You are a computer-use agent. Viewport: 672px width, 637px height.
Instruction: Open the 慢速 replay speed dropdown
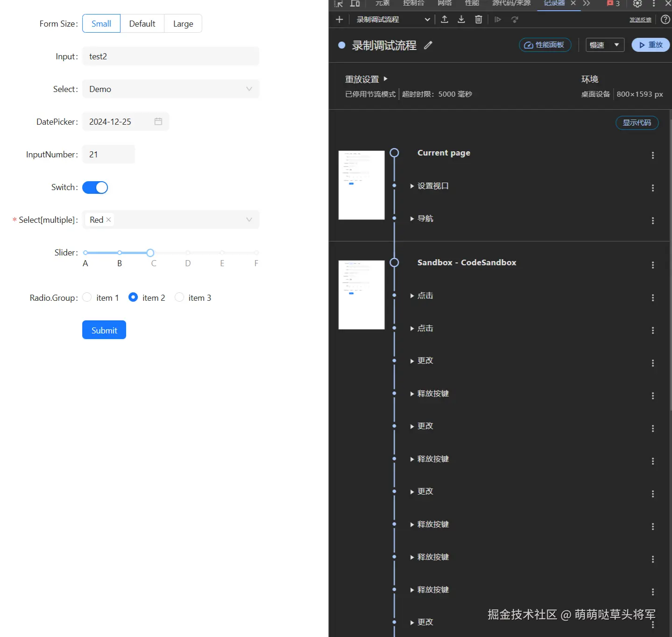605,45
